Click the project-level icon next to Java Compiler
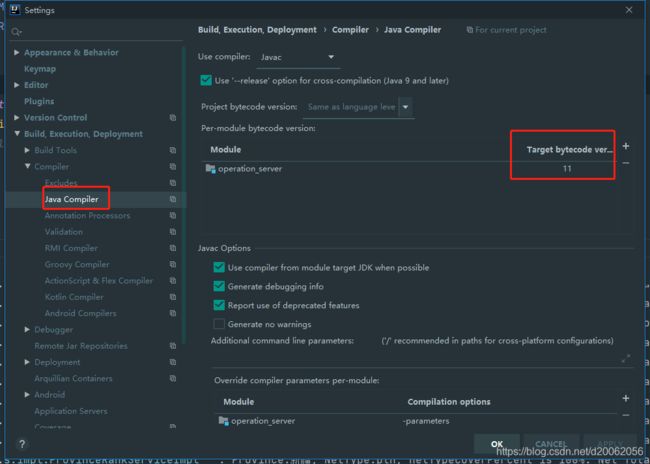 pyautogui.click(x=173, y=199)
